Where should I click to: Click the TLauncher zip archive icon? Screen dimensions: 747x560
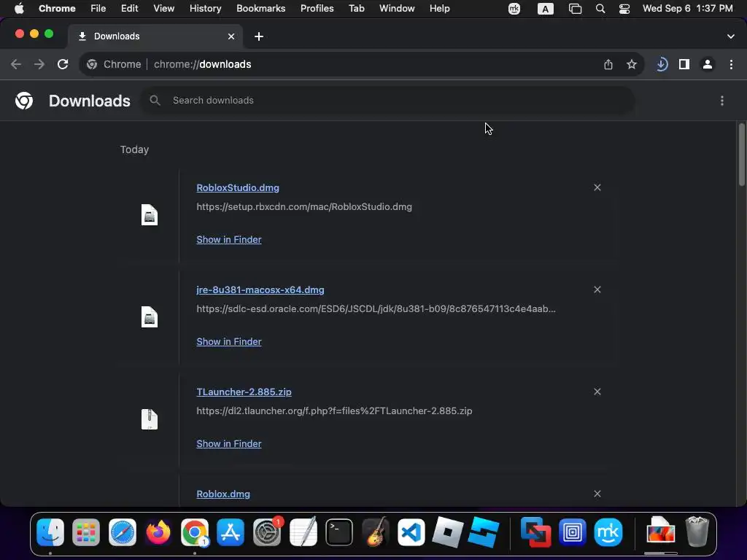pos(150,419)
